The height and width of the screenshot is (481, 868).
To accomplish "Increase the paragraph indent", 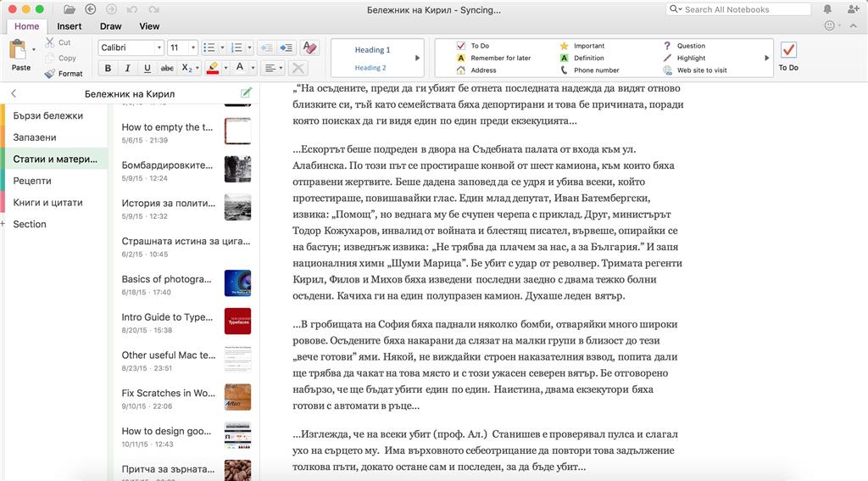I will click(x=287, y=48).
